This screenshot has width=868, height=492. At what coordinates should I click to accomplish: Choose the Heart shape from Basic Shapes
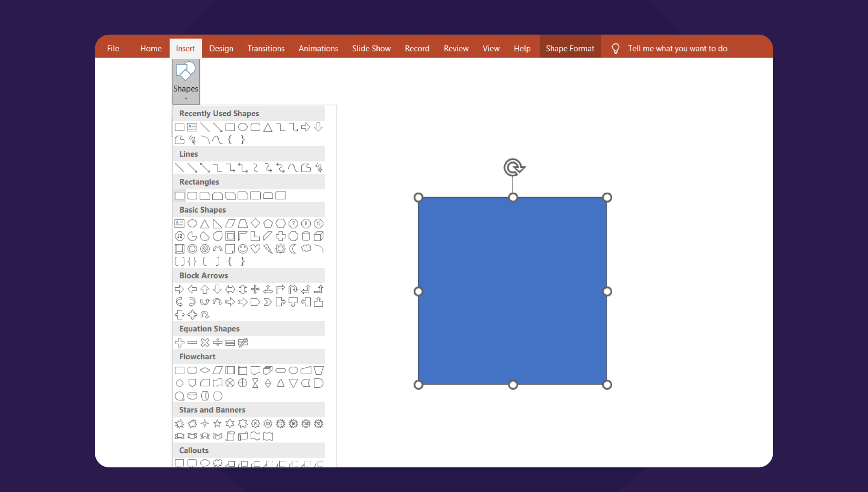(x=256, y=249)
